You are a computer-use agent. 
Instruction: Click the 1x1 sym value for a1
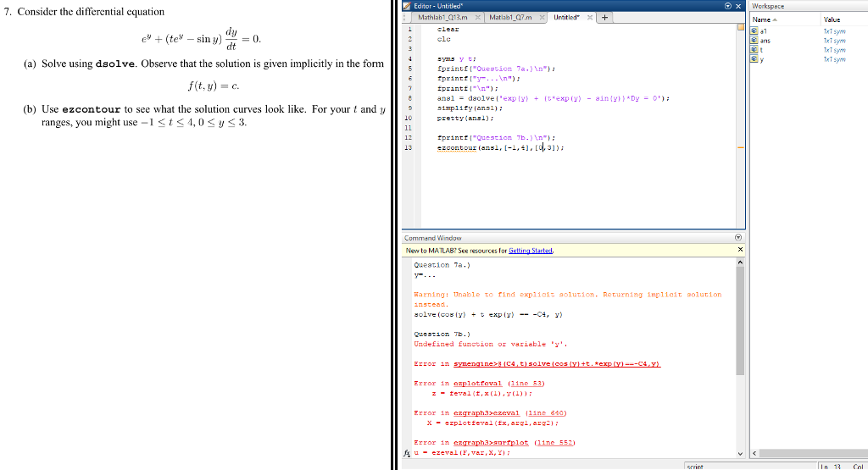point(834,31)
